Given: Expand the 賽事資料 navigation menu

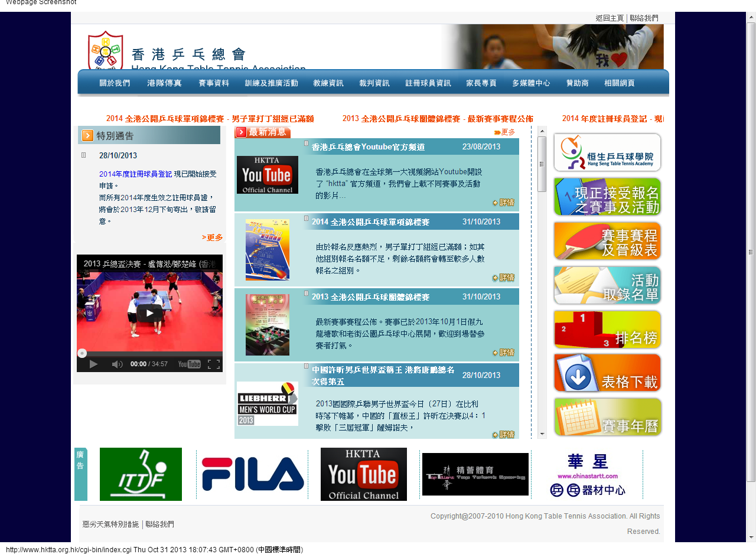Looking at the screenshot, I should (214, 83).
